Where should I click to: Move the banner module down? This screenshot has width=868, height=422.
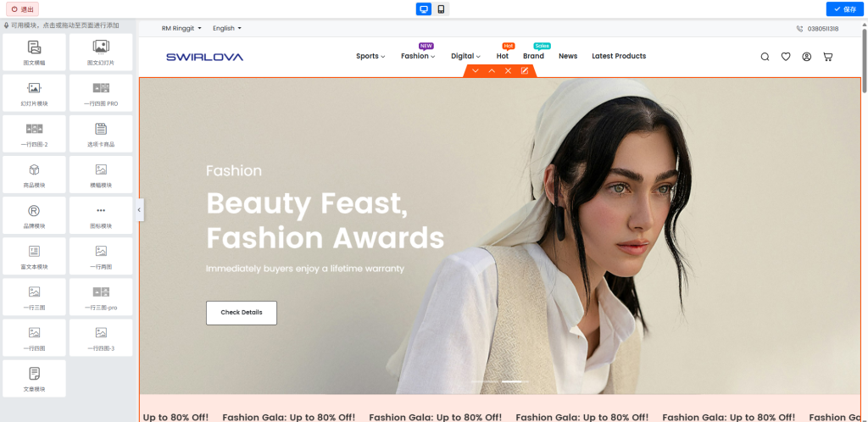click(476, 71)
